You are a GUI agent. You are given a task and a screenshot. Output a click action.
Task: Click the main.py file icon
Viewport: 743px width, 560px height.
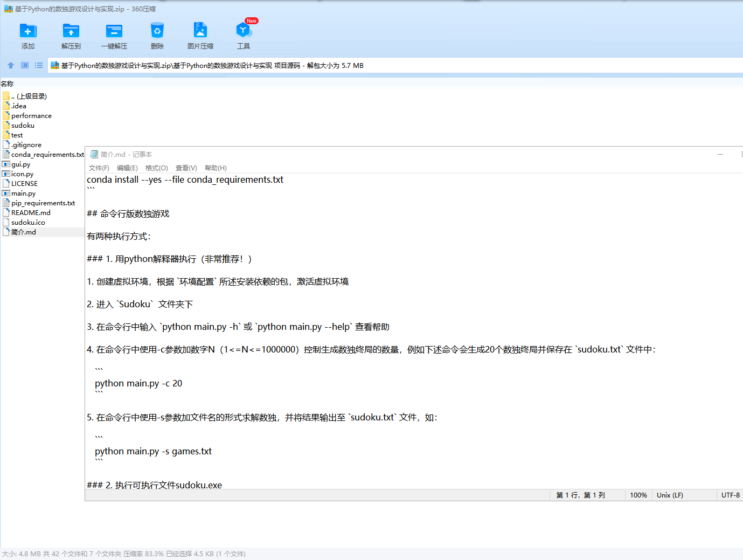[x=6, y=193]
